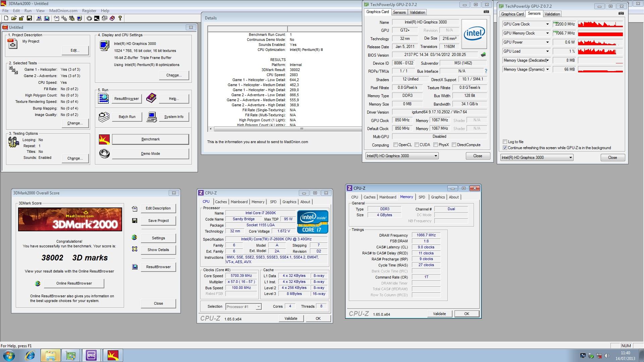Expand the GPU Power sensor dropdown
644x362 pixels.
547,42
